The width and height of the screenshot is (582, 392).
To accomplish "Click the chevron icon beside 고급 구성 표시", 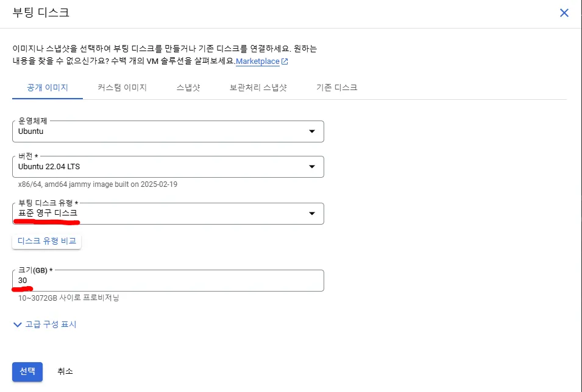I will point(17,324).
